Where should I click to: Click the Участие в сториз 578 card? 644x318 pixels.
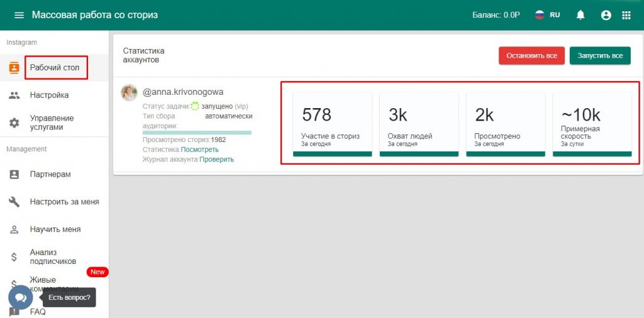tap(332, 124)
